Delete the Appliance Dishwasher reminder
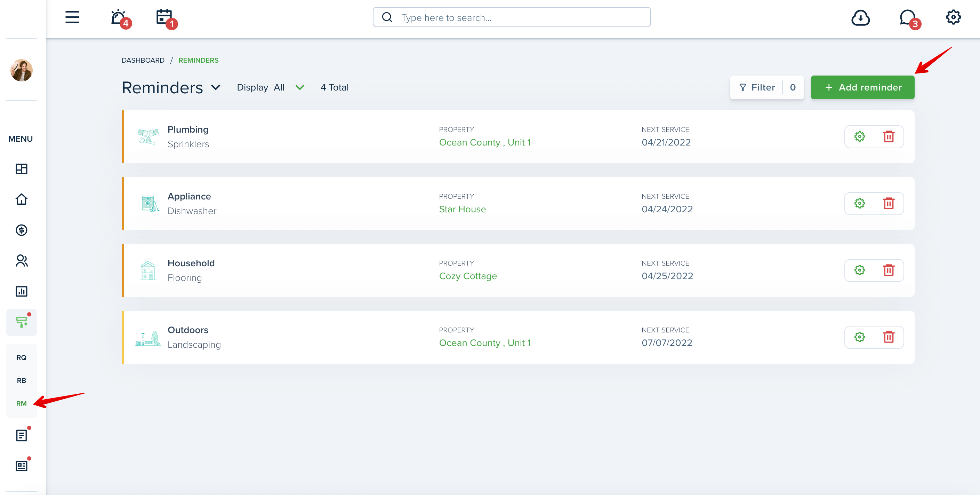This screenshot has width=980, height=495. point(889,204)
